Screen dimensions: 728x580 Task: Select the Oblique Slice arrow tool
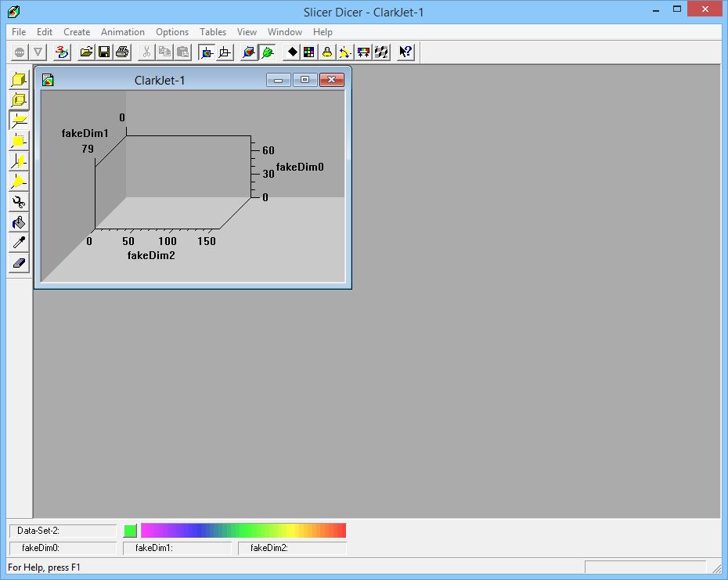click(18, 181)
